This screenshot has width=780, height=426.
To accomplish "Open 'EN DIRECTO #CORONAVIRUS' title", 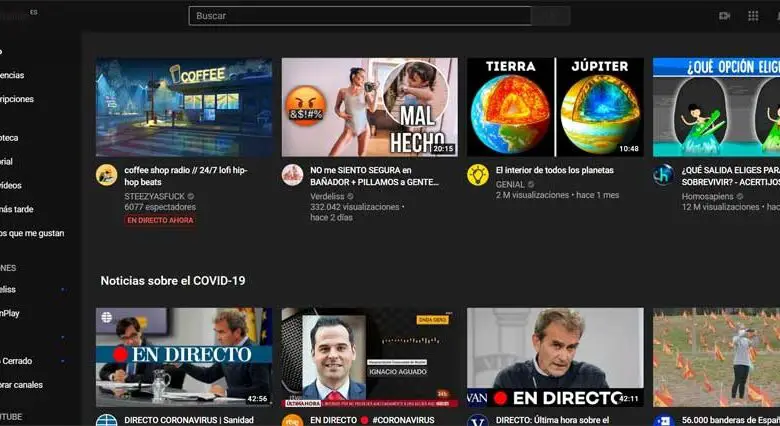I will click(373, 420).
